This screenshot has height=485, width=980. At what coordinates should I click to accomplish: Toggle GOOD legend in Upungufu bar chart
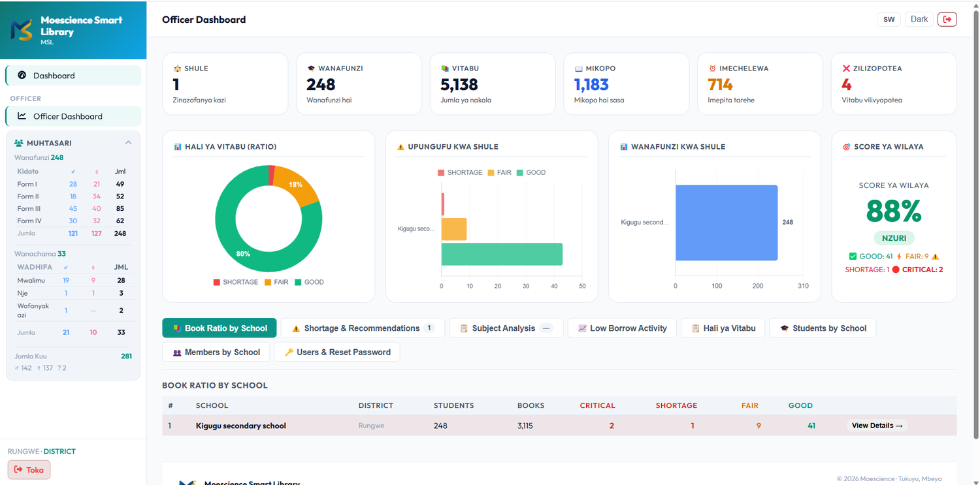[x=531, y=172]
